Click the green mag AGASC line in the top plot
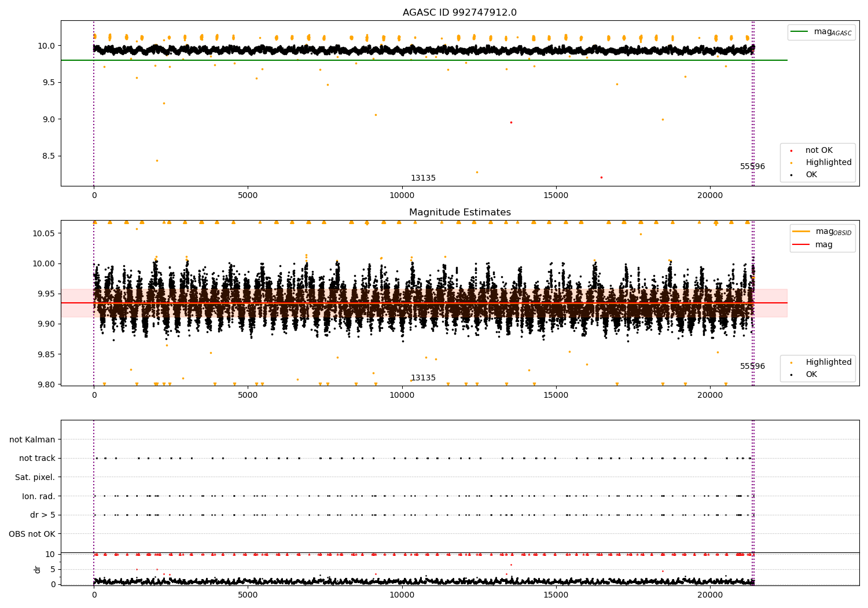Image resolution: width=868 pixels, height=608 pixels. 424,60
